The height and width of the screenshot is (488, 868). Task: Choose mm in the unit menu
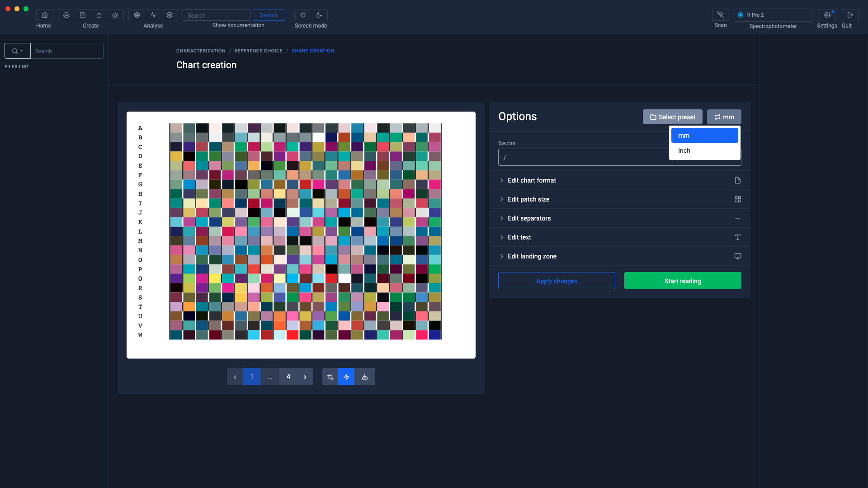[705, 136]
